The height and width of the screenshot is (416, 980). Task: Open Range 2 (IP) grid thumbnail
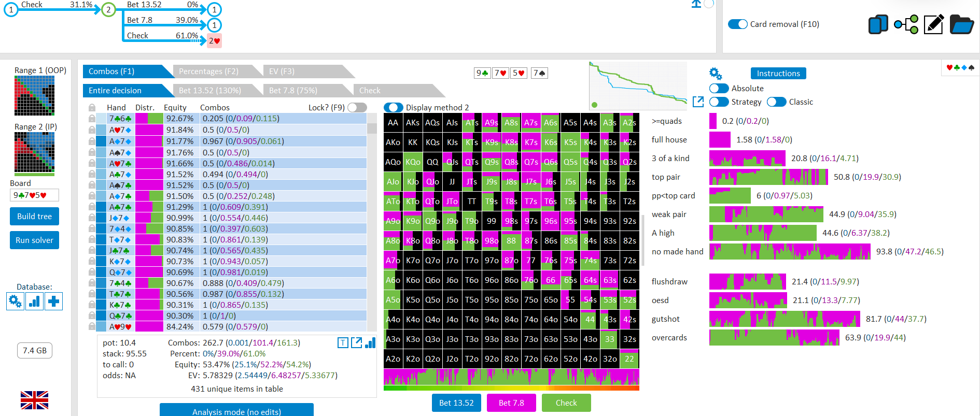coord(34,154)
